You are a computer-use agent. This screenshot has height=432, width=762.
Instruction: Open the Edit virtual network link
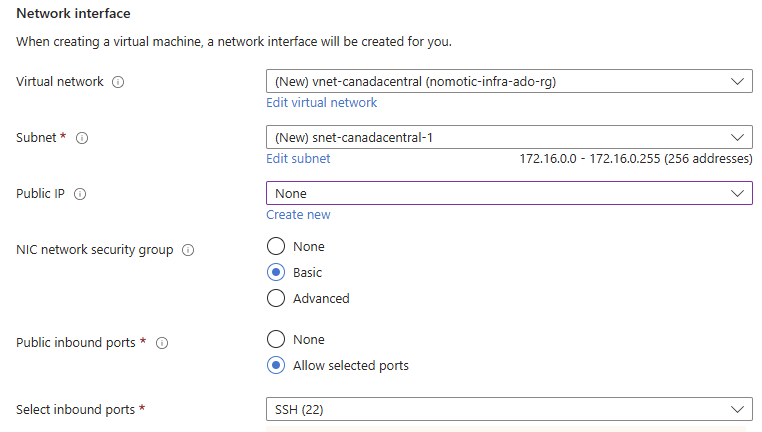click(321, 103)
